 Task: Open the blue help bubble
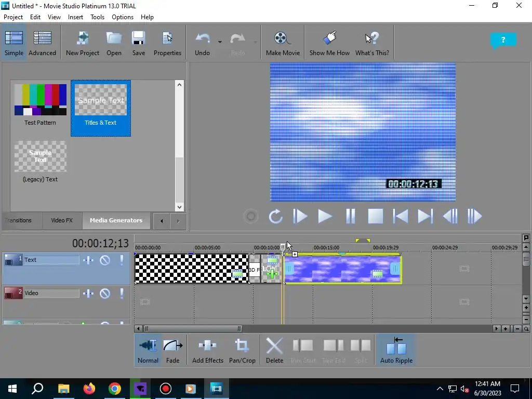(503, 41)
